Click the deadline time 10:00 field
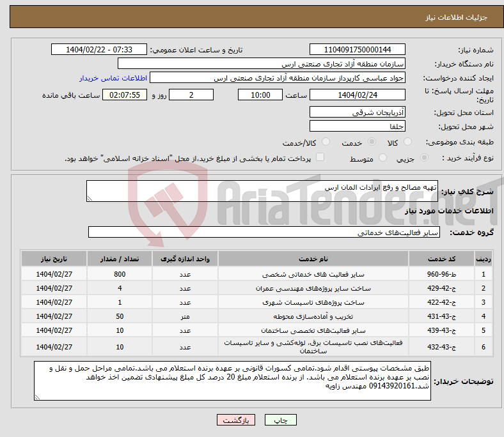Image resolution: width=504 pixels, height=437 pixels. [260, 95]
